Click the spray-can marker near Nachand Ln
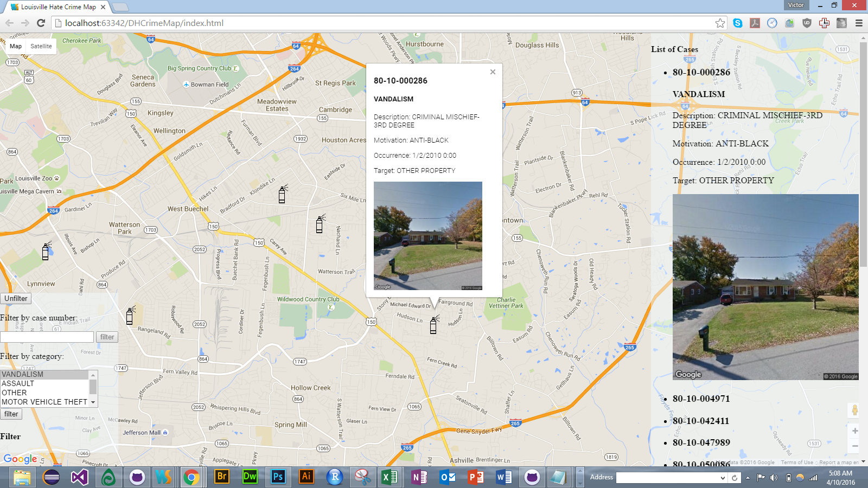Screen dimensions: 868x488 coord(320,223)
